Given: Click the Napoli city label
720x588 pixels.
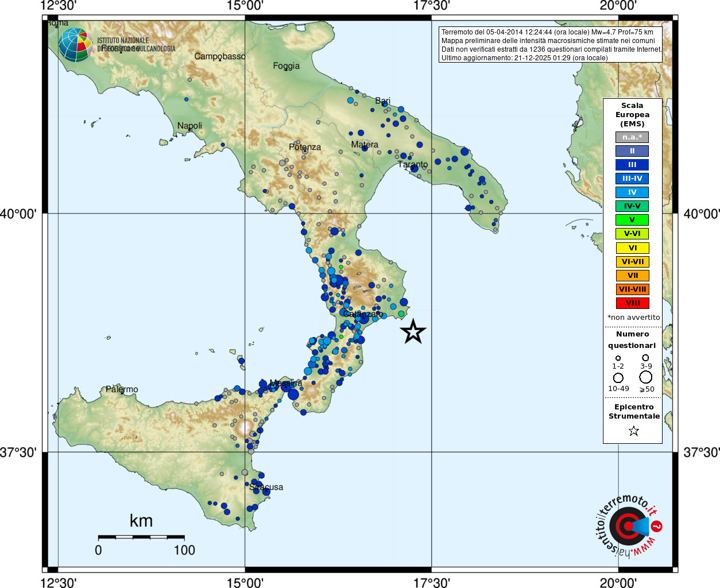Looking at the screenshot, I should 189,126.
